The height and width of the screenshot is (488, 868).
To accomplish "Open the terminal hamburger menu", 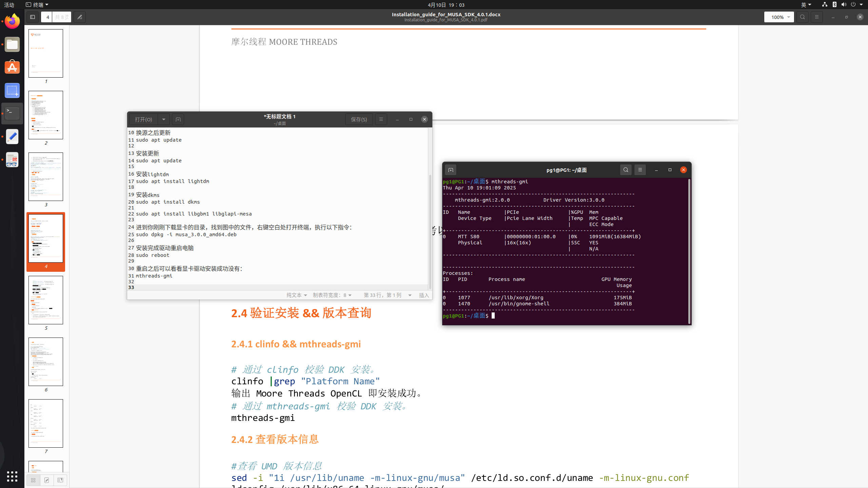I will click(640, 170).
